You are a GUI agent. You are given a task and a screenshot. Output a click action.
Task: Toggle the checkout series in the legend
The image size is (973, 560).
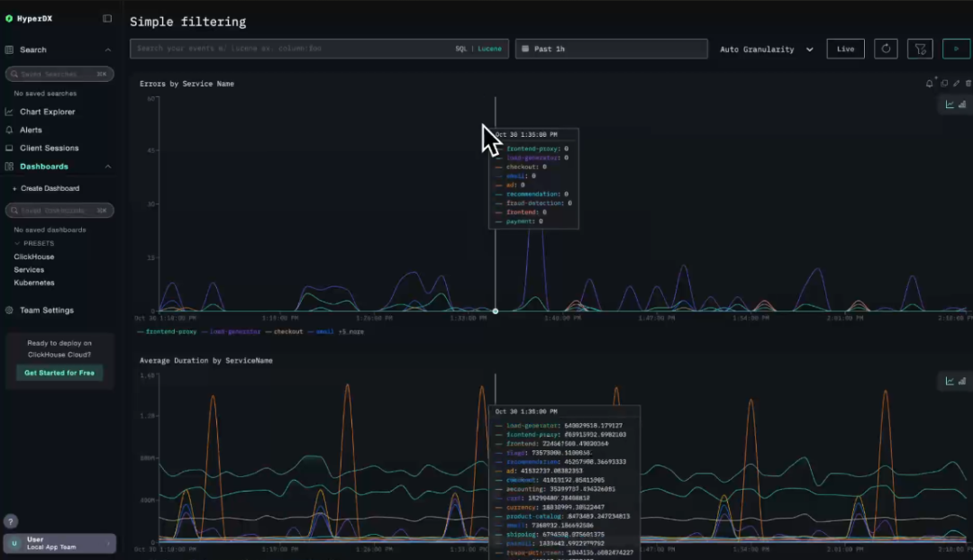pyautogui.click(x=284, y=332)
